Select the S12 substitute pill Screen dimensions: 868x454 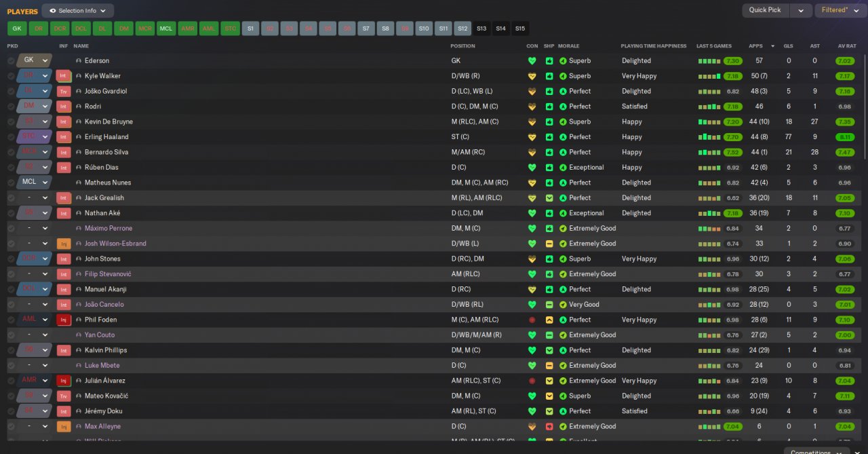tap(462, 29)
